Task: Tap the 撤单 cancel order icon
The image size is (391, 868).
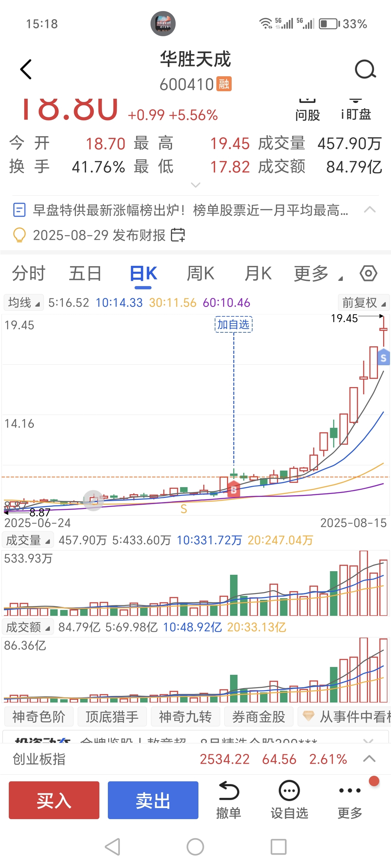Action: (x=228, y=800)
